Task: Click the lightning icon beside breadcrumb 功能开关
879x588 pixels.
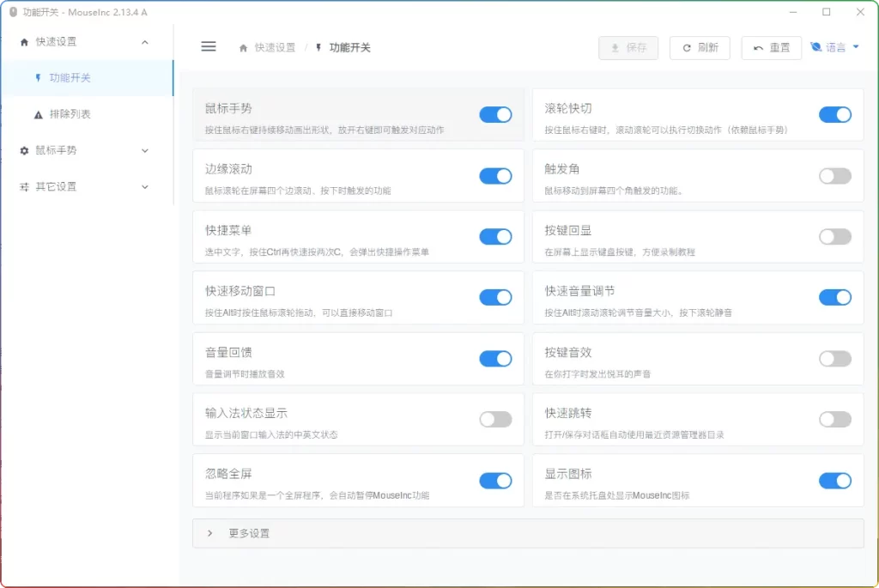Action: 318,48
